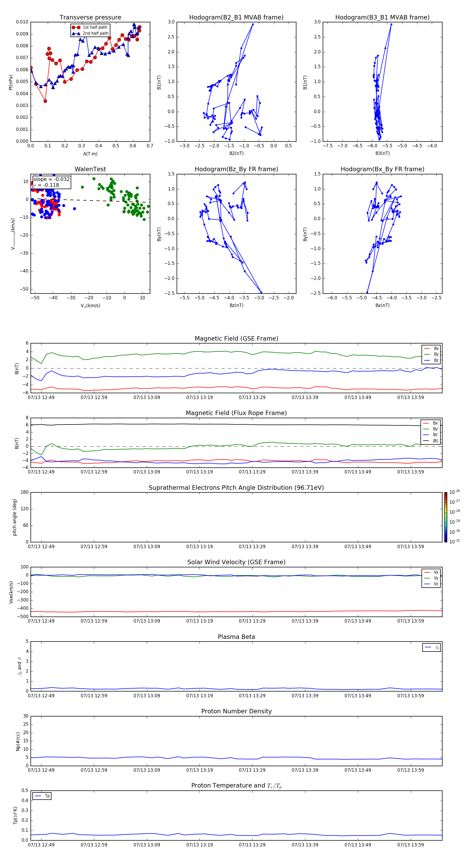Select the "Tp" legend entry
Viewport: 473px width, 868px height.
(x=42, y=796)
